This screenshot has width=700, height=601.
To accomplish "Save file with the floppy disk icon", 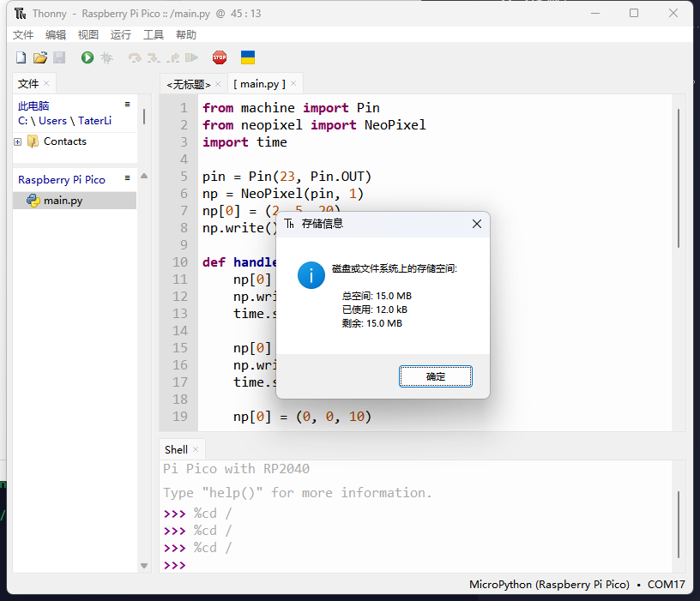I will pos(59,57).
